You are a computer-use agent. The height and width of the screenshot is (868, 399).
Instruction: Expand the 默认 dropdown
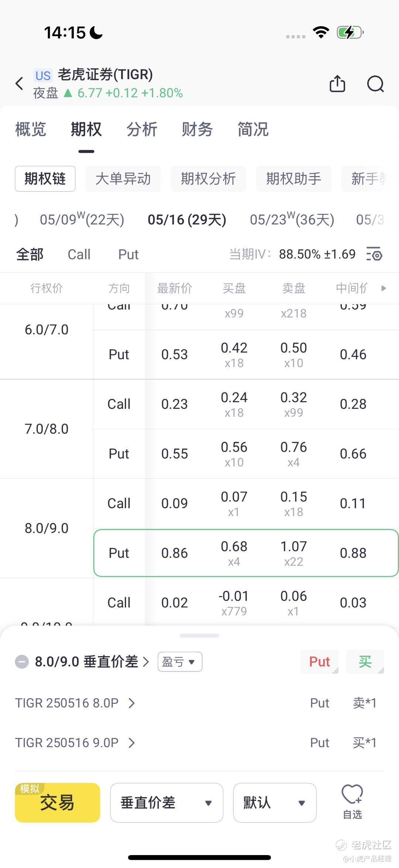click(x=275, y=803)
